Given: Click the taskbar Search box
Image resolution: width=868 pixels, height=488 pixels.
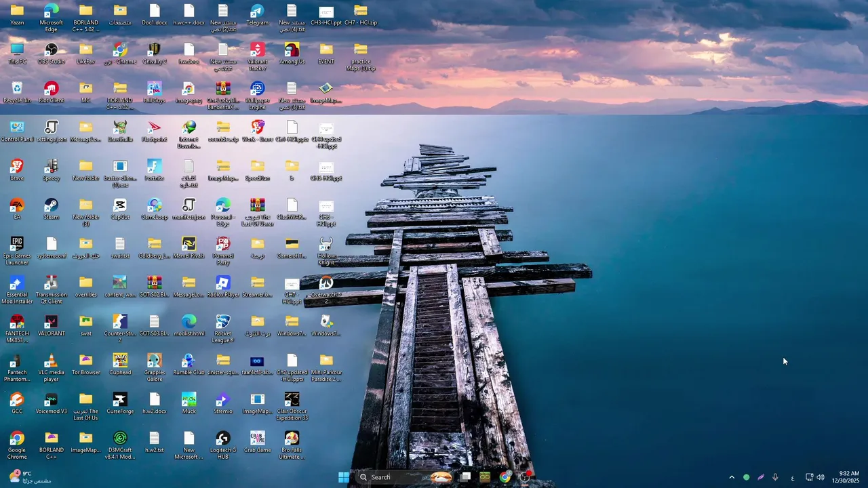Looking at the screenshot, I should click(x=404, y=477).
